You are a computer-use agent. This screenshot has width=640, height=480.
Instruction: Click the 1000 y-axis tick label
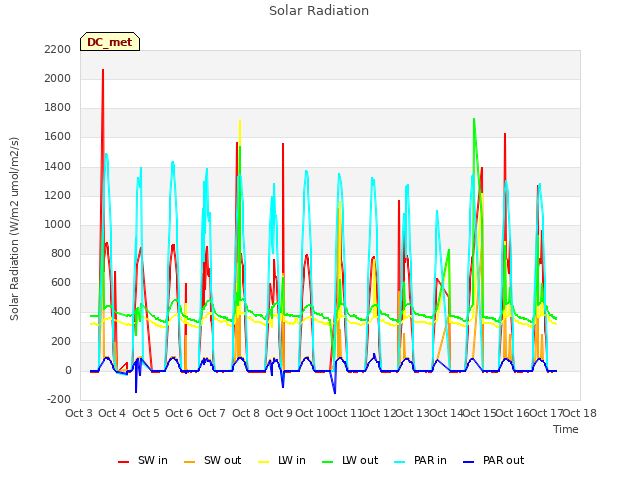pyautogui.click(x=58, y=224)
